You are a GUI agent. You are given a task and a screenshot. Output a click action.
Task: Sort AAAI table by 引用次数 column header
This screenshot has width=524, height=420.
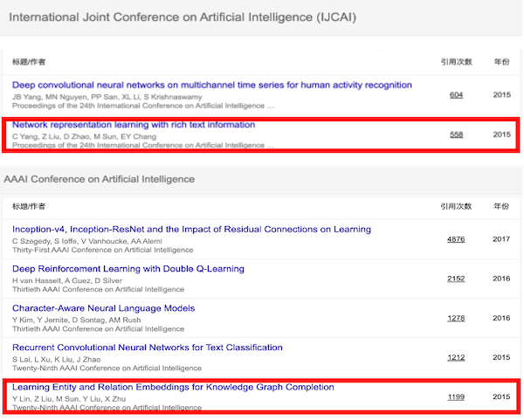(456, 207)
